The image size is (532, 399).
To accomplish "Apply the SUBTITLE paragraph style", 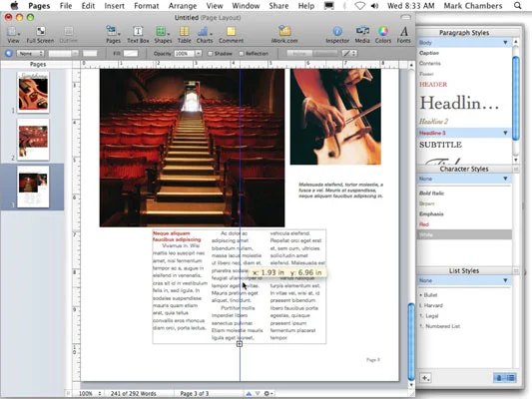I will click(440, 145).
